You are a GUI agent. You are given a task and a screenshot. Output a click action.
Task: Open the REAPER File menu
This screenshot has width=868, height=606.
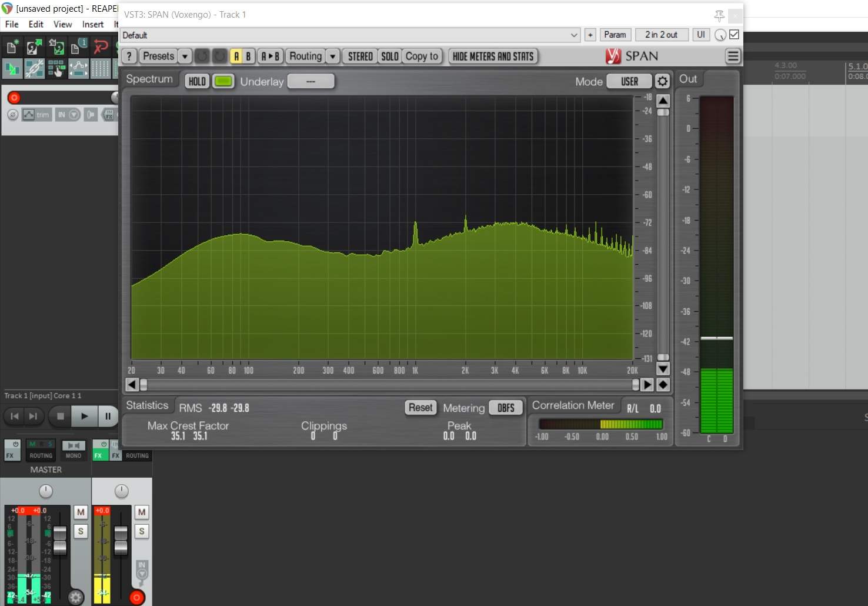click(12, 24)
